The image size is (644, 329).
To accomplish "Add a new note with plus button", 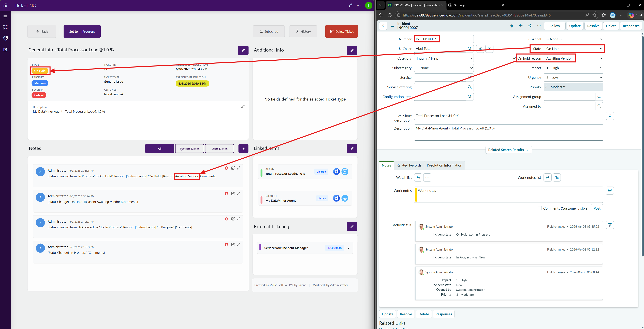I will click(x=243, y=149).
